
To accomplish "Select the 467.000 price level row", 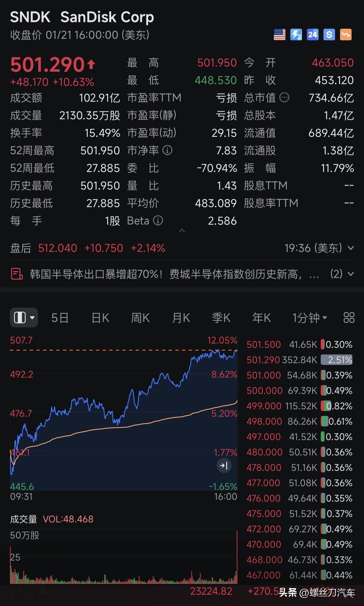I will pos(299,575).
